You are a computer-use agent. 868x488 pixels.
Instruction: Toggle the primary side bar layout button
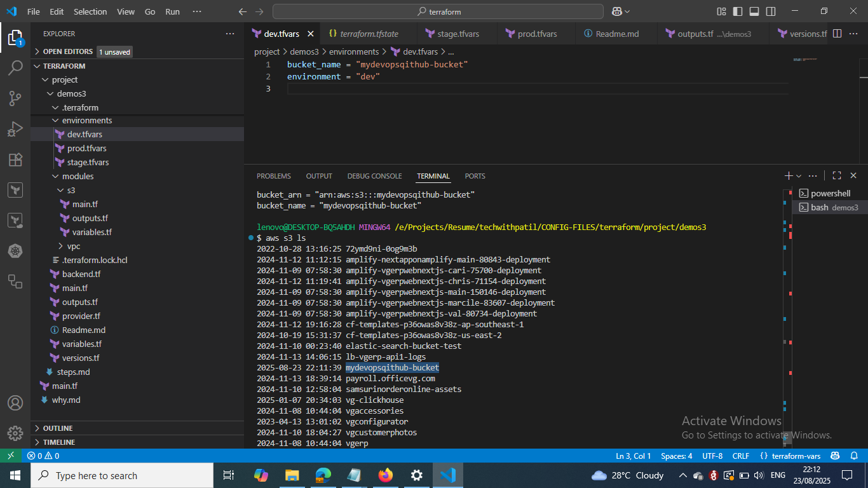(x=737, y=11)
